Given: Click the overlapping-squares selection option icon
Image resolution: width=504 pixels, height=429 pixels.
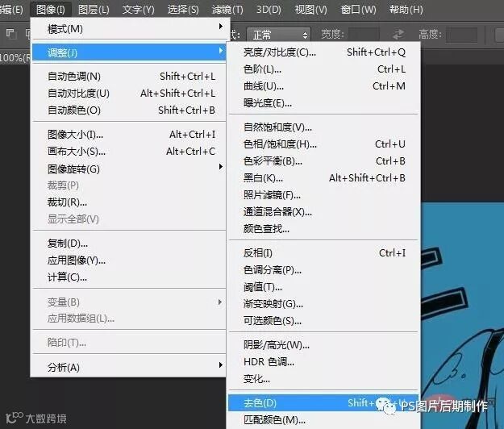Looking at the screenshot, I should pos(11,33).
